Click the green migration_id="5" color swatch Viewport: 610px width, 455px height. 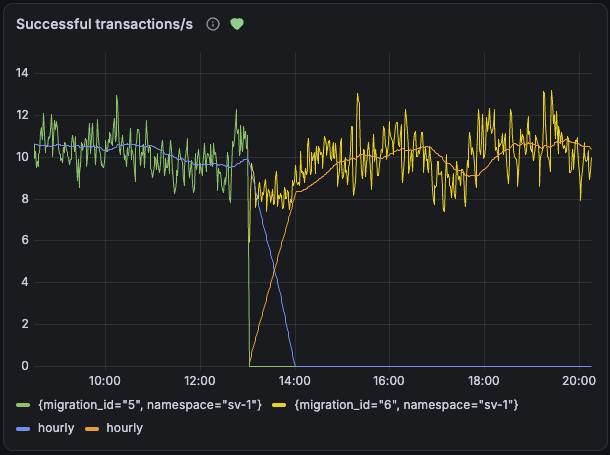(23, 405)
